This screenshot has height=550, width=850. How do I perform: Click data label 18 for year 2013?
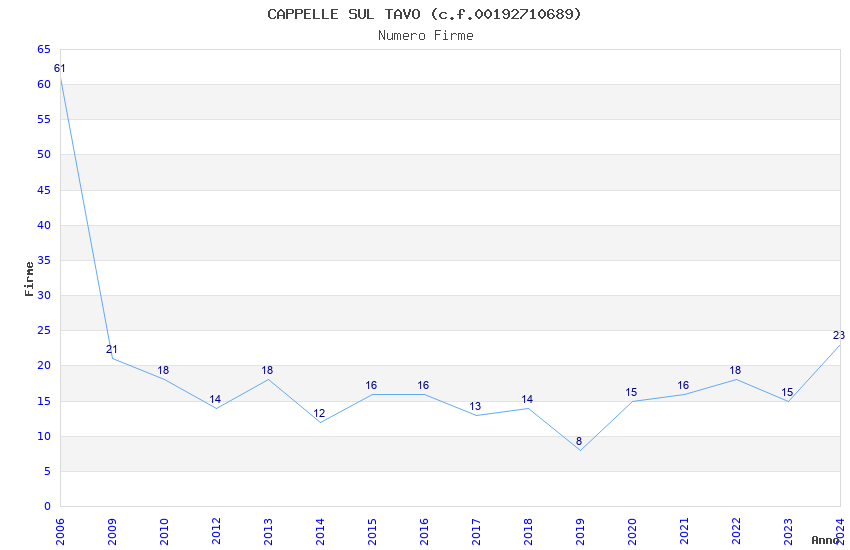click(267, 370)
